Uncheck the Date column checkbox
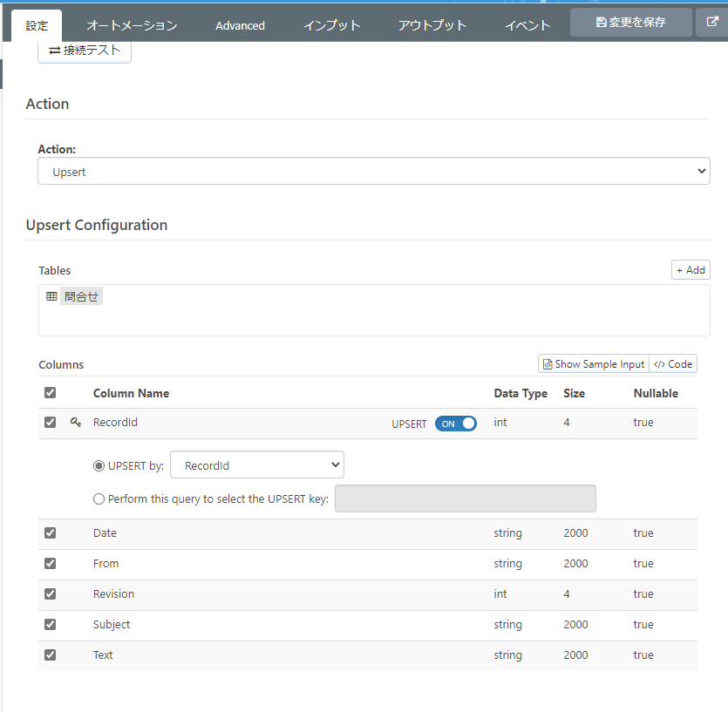This screenshot has width=728, height=712. point(50,533)
